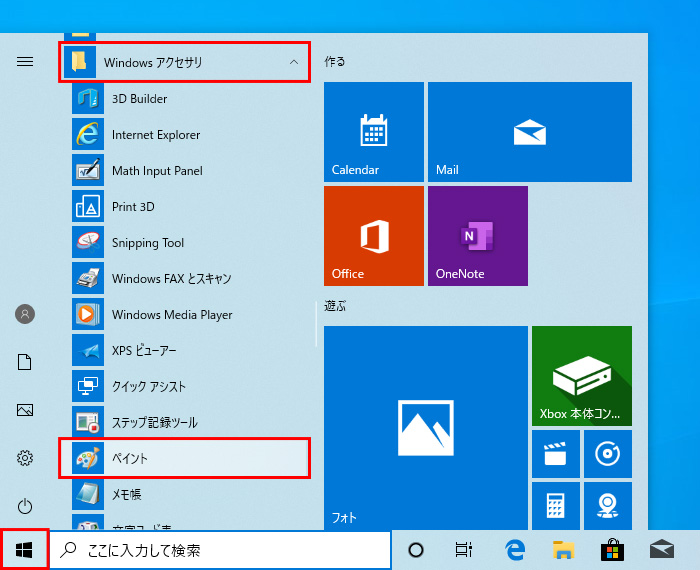Launch Windows Media Player
Viewport: 700px width, 570px height.
[x=171, y=315]
